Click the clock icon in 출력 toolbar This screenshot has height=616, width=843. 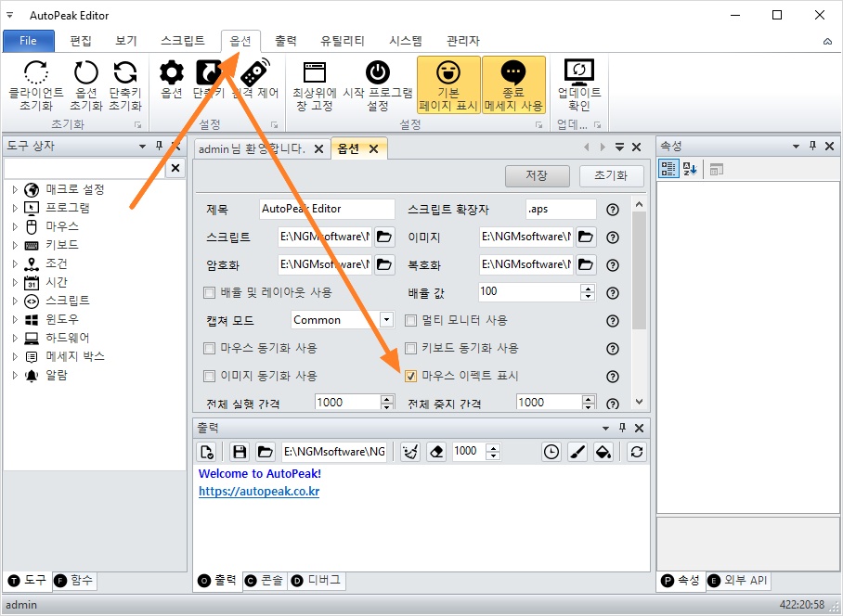(551, 452)
